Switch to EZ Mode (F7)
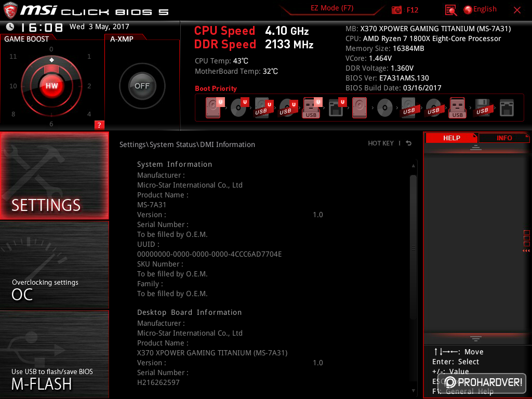This screenshot has height=399, width=532. (332, 8)
